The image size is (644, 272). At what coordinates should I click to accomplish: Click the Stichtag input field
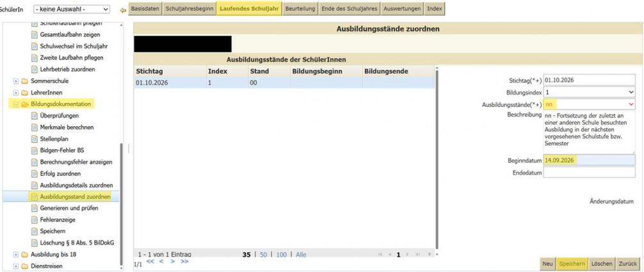click(590, 80)
